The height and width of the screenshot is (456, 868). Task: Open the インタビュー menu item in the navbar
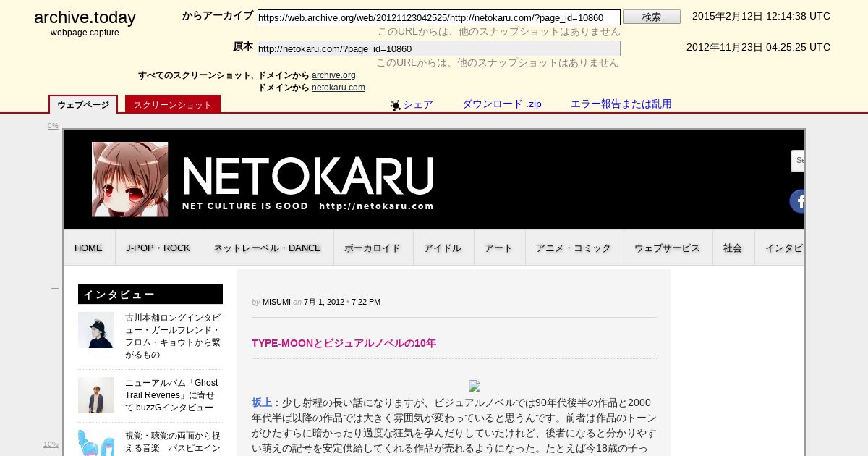tap(780, 248)
